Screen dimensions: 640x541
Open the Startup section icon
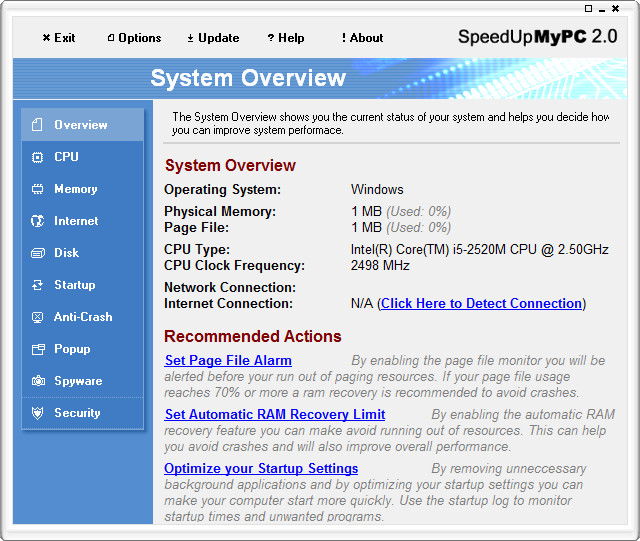point(37,285)
